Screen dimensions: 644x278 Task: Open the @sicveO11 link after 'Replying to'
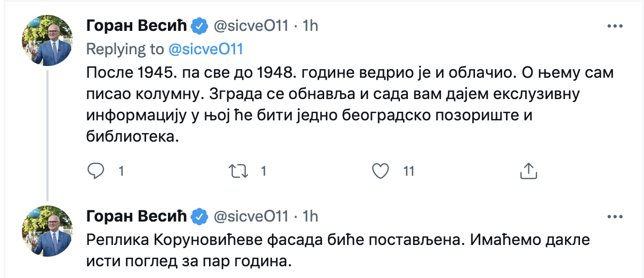tap(205, 49)
